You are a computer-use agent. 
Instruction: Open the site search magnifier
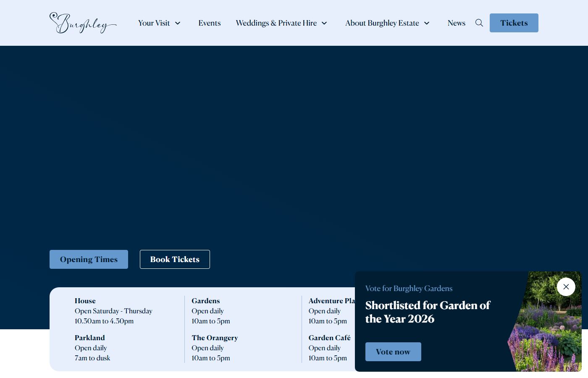(x=479, y=23)
